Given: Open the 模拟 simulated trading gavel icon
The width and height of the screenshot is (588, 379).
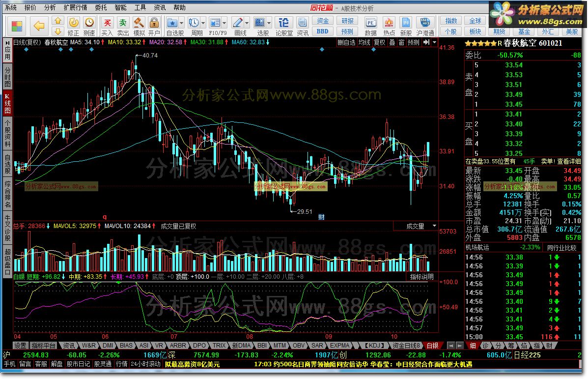Looking at the screenshot, I should 139,23.
